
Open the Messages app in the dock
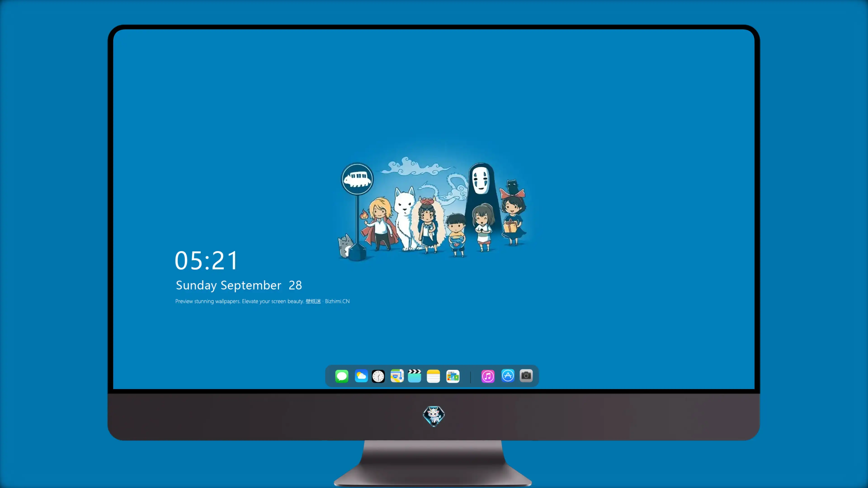click(342, 376)
